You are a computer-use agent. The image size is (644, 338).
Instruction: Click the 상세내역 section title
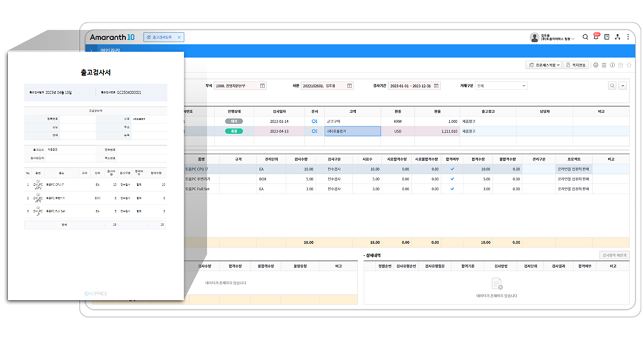(x=373, y=256)
